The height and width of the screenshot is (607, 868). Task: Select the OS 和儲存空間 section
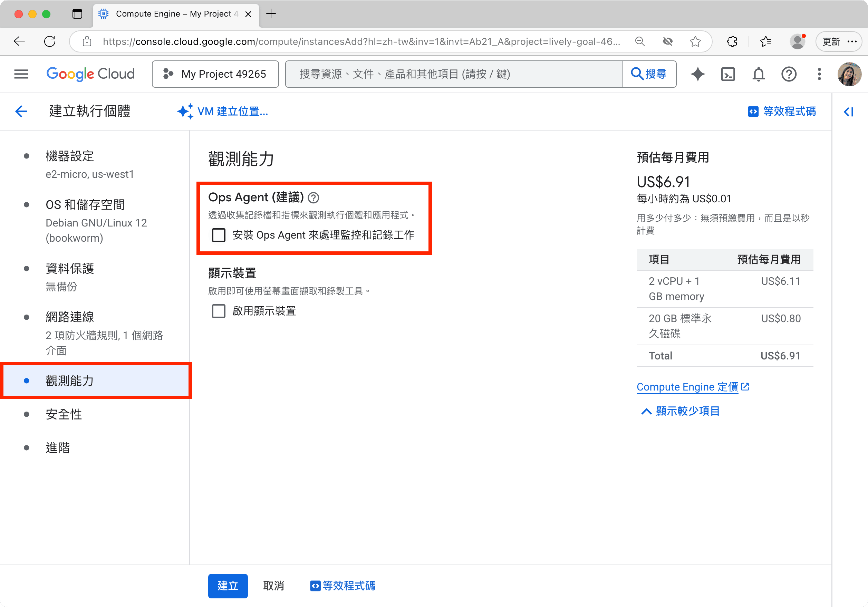(x=95, y=221)
